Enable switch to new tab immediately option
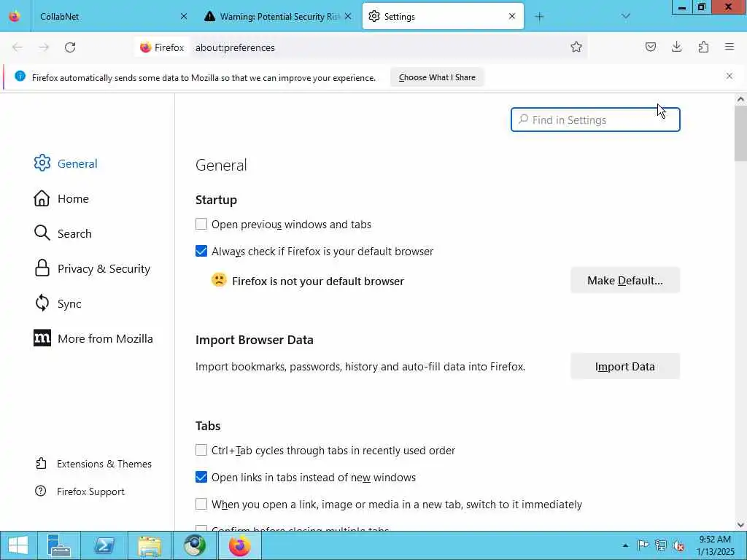This screenshot has height=560, width=747. [201, 504]
